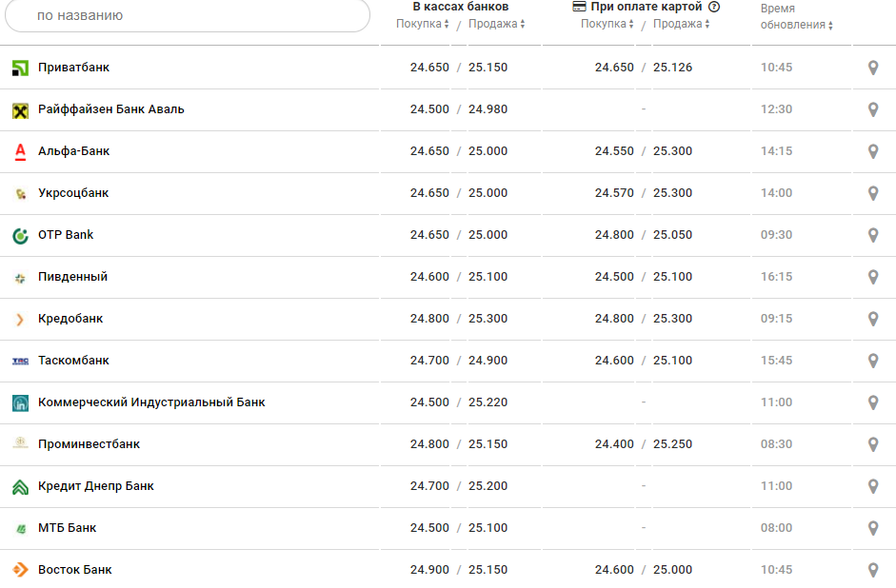Viewport: 896px width, 588px height.
Task: Select the МТБ Банк name
Action: [x=68, y=528]
